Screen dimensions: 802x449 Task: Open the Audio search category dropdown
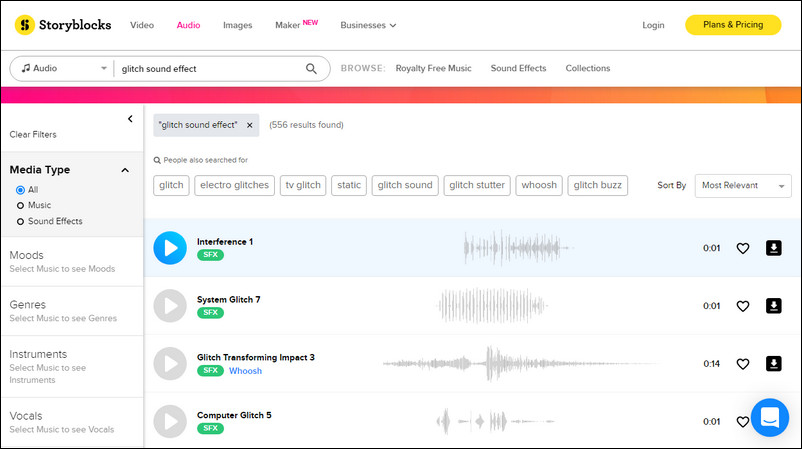click(x=63, y=69)
